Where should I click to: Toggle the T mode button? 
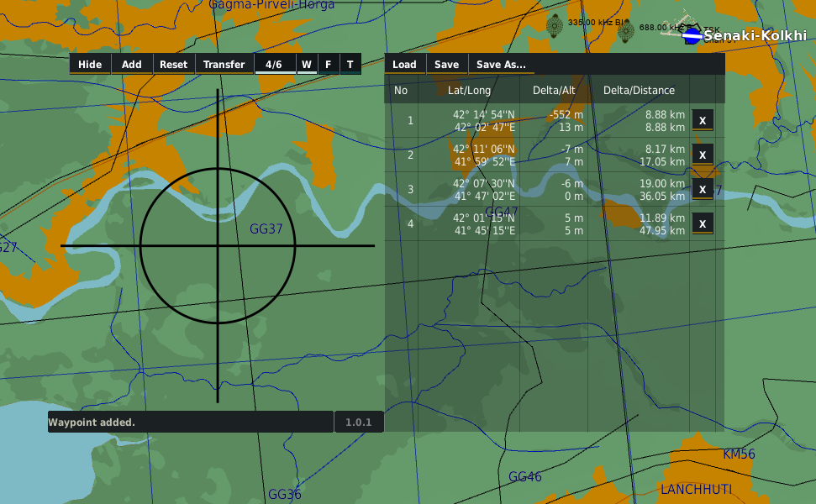350,65
